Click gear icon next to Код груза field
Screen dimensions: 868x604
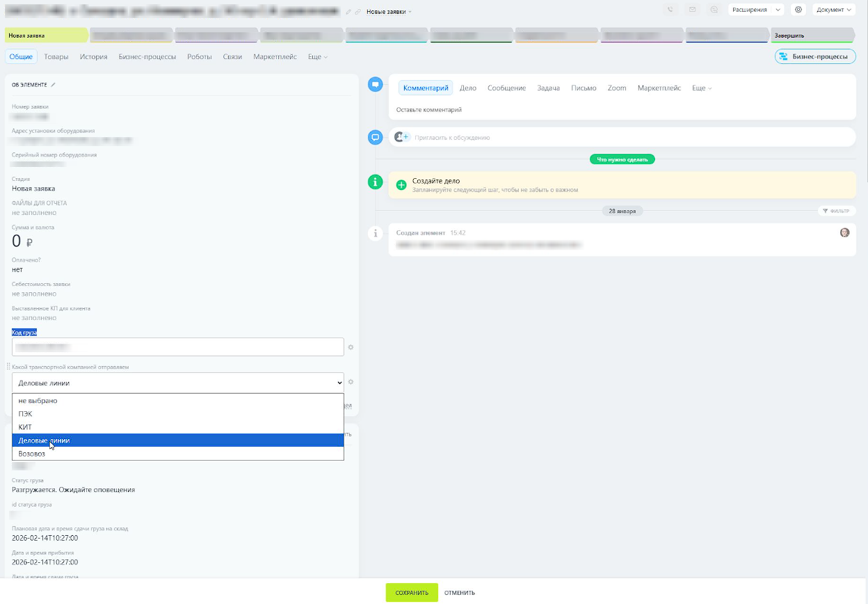pos(351,347)
